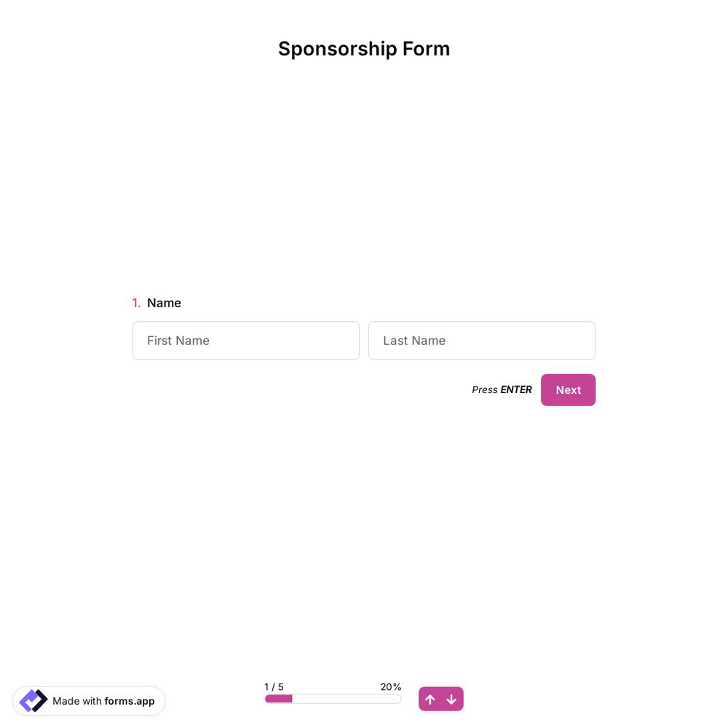This screenshot has height=728, width=728.
Task: Click the down arrow navigation icon
Action: click(x=451, y=699)
